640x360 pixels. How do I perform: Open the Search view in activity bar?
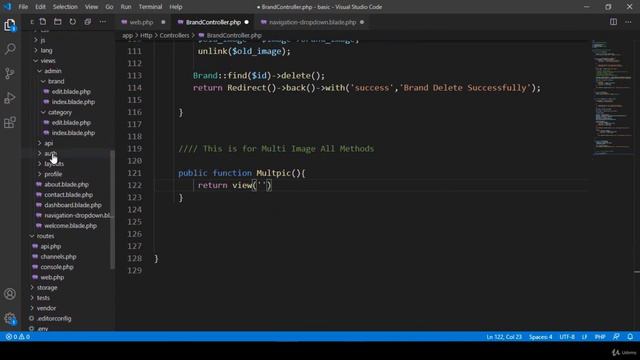pyautogui.click(x=10, y=49)
